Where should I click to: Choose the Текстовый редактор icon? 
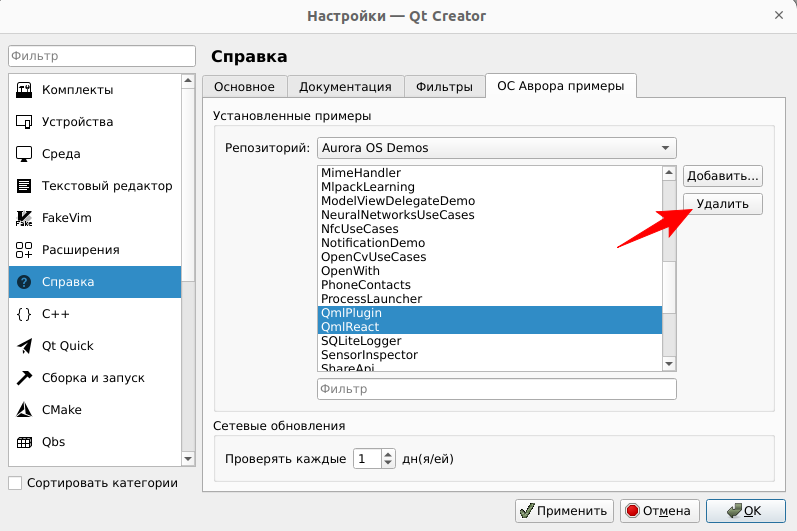(x=24, y=186)
